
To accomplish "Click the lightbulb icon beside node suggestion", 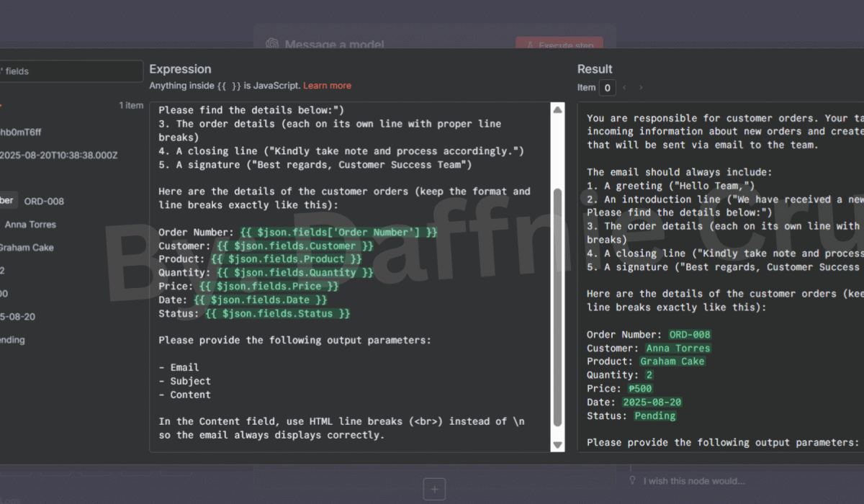I will click(x=632, y=480).
